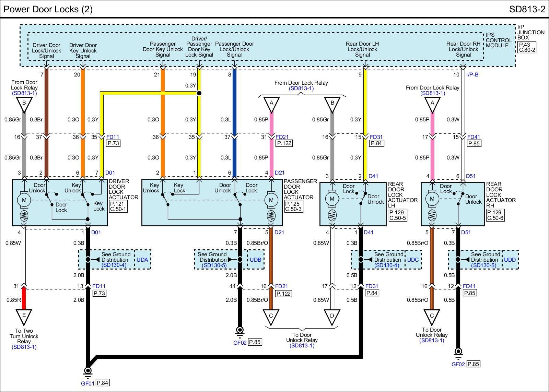Click the motor symbol in Passenger Door Lock Actuator
Viewport: 549px width, 392px height.
pos(271,200)
